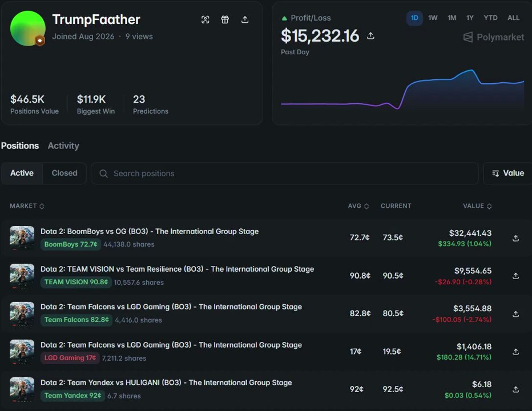The width and height of the screenshot is (532, 411).
Task: Click the share icon in profile header
Action: (245, 19)
